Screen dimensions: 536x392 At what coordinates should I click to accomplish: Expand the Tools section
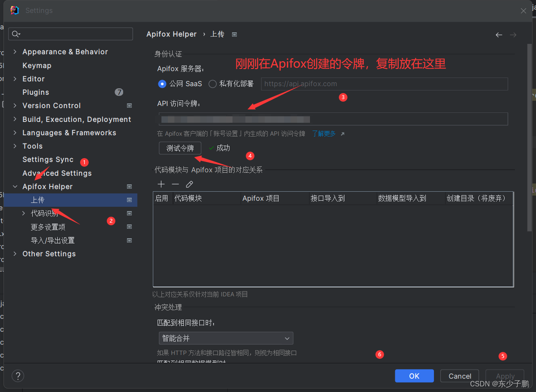click(x=15, y=146)
